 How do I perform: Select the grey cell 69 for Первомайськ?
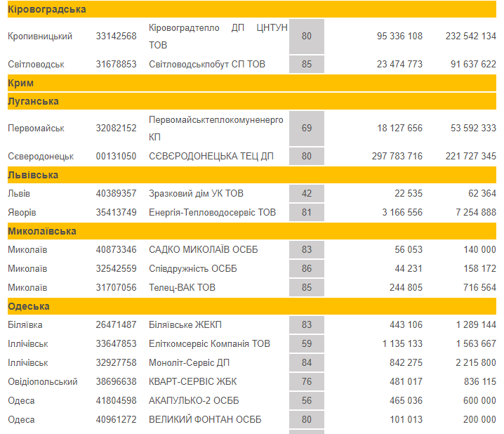(307, 128)
